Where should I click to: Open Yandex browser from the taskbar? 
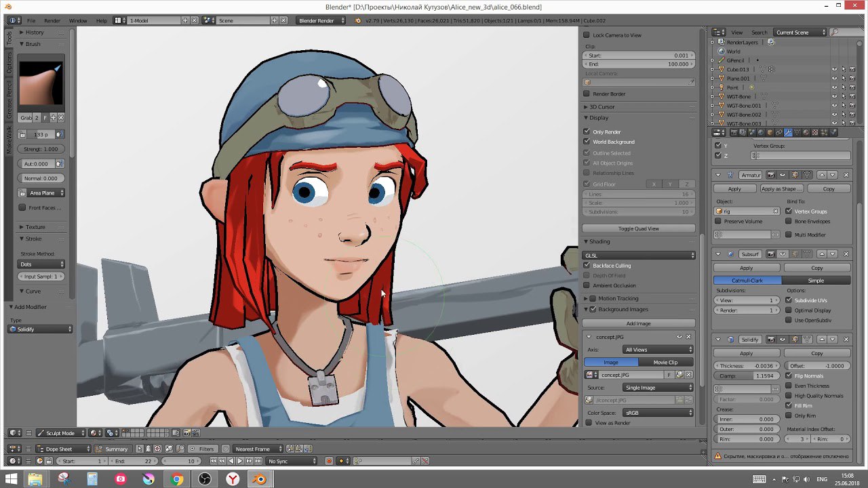232,479
